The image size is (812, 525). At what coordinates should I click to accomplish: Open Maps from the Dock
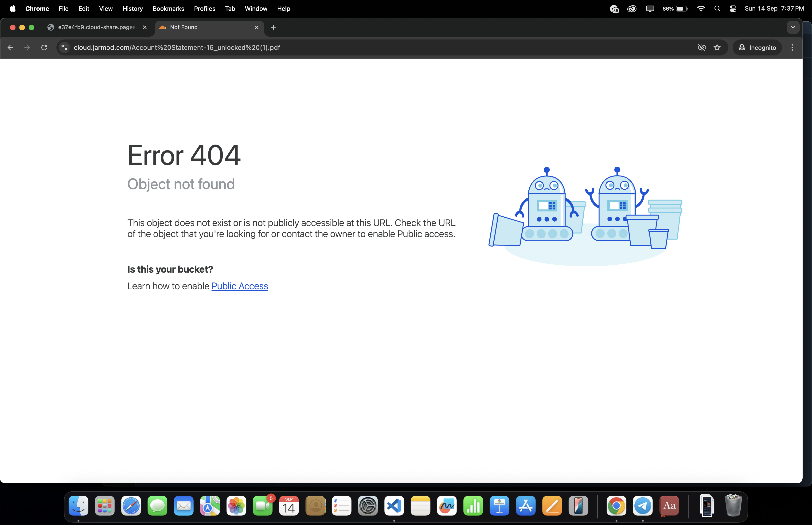(210, 505)
